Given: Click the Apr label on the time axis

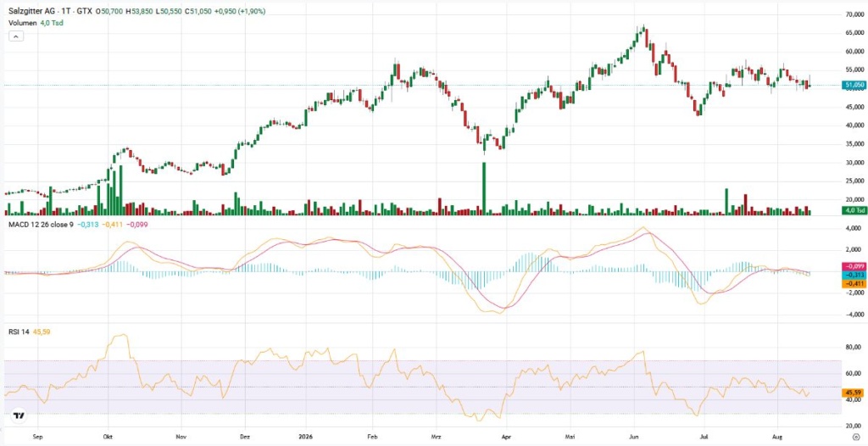Looking at the screenshot, I should pos(505,437).
